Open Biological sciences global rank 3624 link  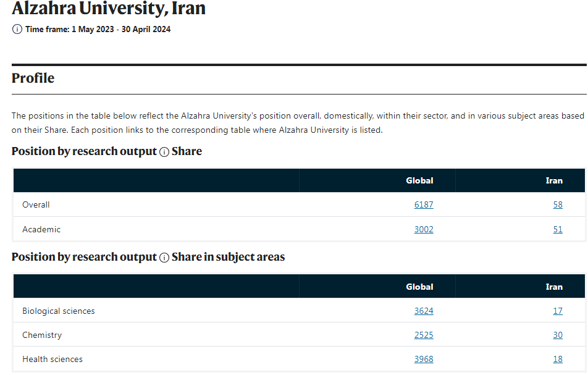(424, 311)
